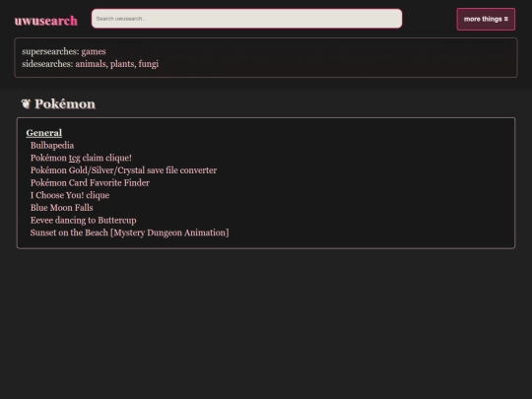Open I Choose You! clique link
Screen dimensions: 532x399
point(70,195)
